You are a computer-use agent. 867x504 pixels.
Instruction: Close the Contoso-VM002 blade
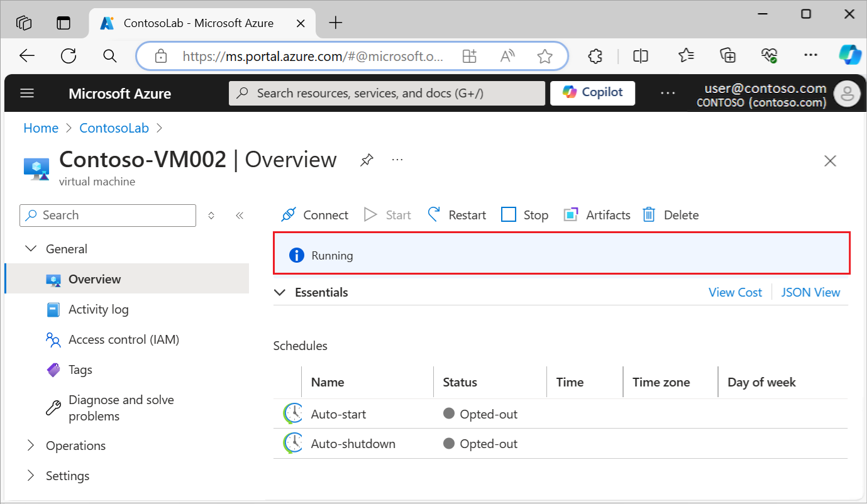click(x=830, y=161)
